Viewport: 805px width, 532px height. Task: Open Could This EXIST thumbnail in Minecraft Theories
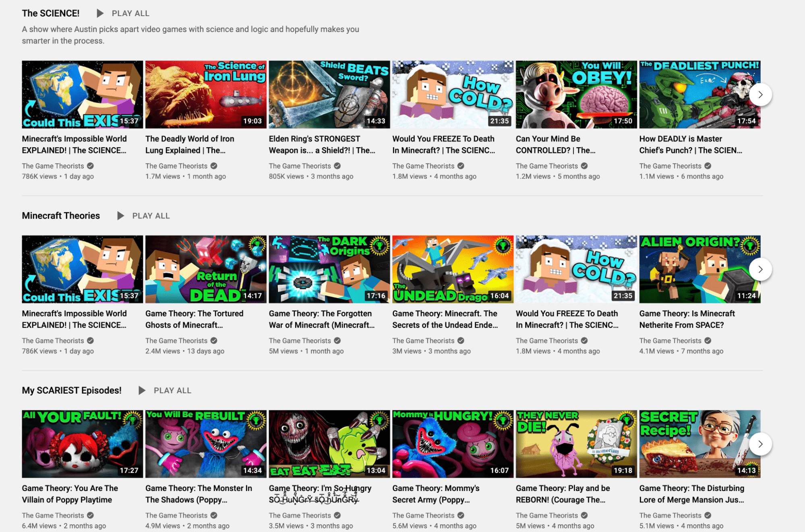83,269
